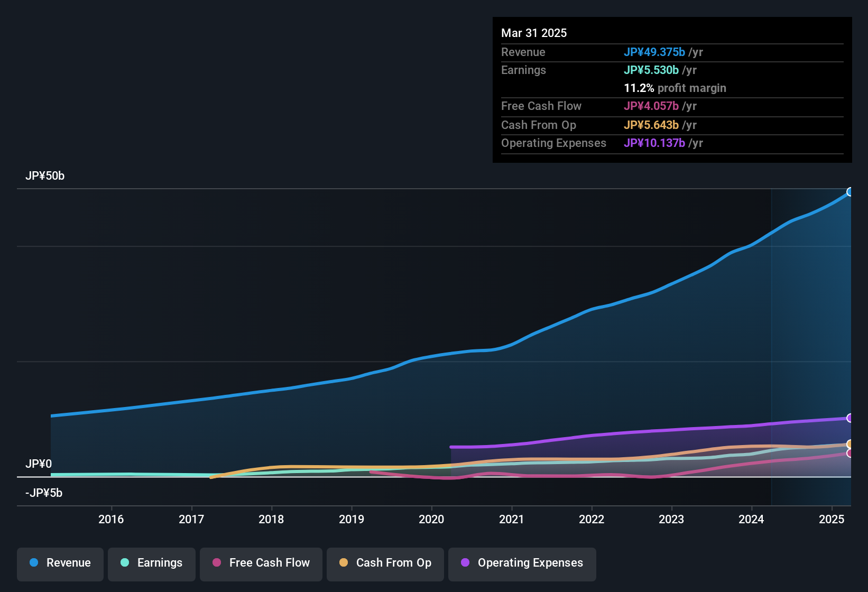
Task: Click the Cash From Op endpoint marker
Action: [851, 444]
